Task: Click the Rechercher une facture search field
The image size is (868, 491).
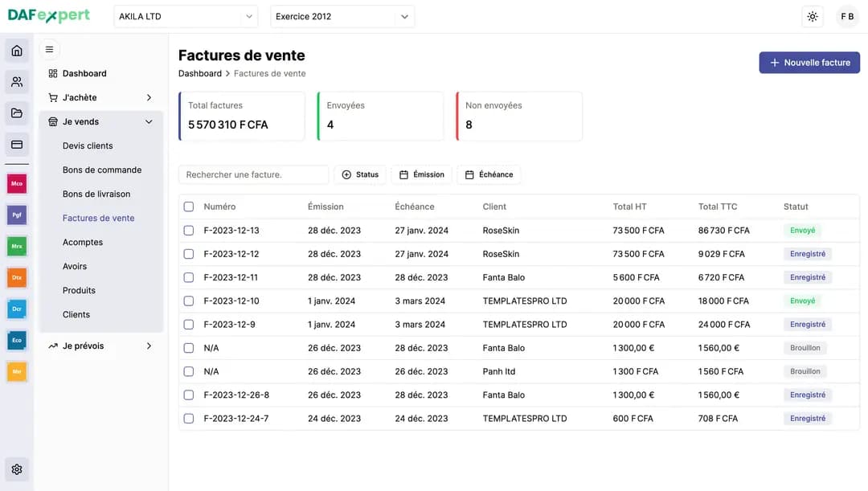Action: [253, 174]
